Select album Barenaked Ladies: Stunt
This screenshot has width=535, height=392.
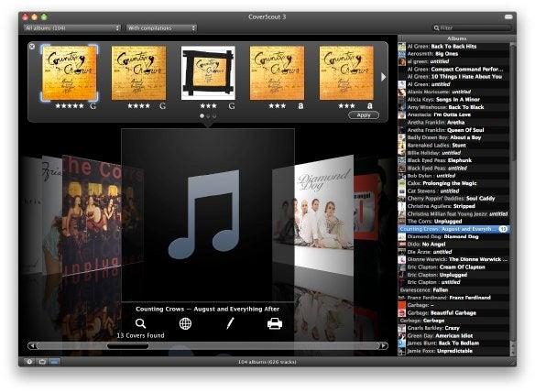point(453,146)
